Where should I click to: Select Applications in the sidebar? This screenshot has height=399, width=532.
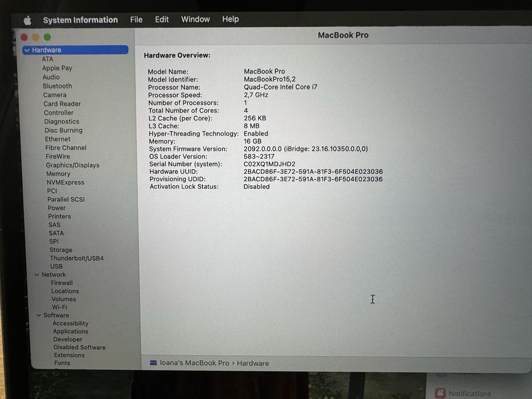[71, 332]
